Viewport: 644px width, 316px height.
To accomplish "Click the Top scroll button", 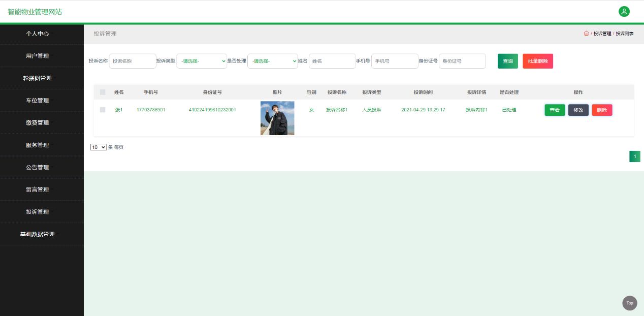I will (x=630, y=303).
